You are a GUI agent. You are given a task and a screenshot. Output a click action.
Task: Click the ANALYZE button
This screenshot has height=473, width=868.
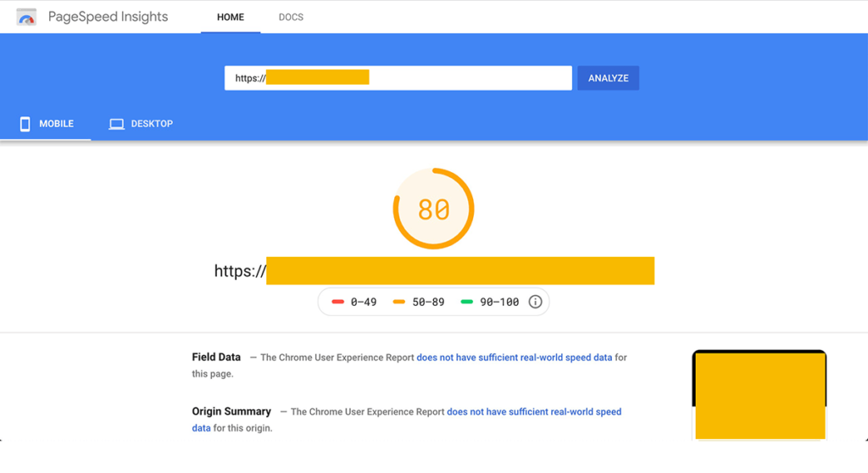click(x=608, y=78)
